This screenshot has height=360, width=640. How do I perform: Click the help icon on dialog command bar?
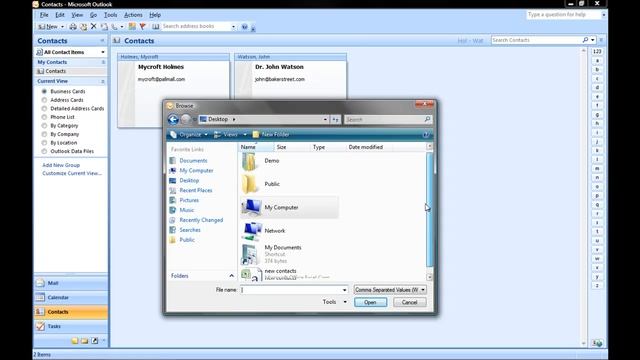[426, 135]
